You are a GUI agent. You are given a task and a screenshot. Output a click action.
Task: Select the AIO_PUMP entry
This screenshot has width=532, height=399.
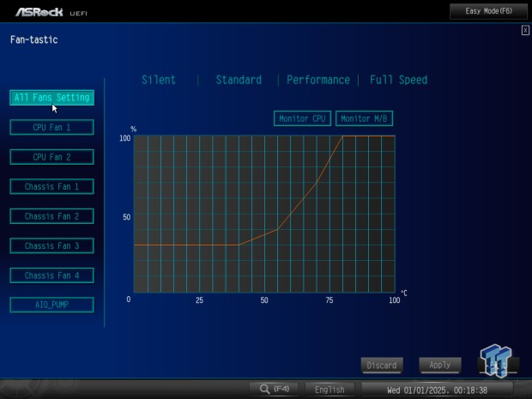coord(51,305)
